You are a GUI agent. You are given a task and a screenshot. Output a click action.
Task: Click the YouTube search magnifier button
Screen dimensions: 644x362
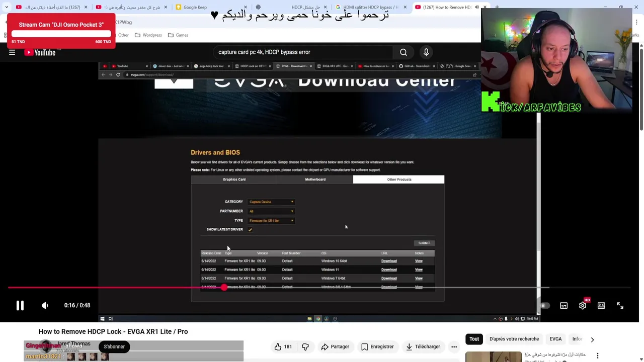[x=404, y=52]
